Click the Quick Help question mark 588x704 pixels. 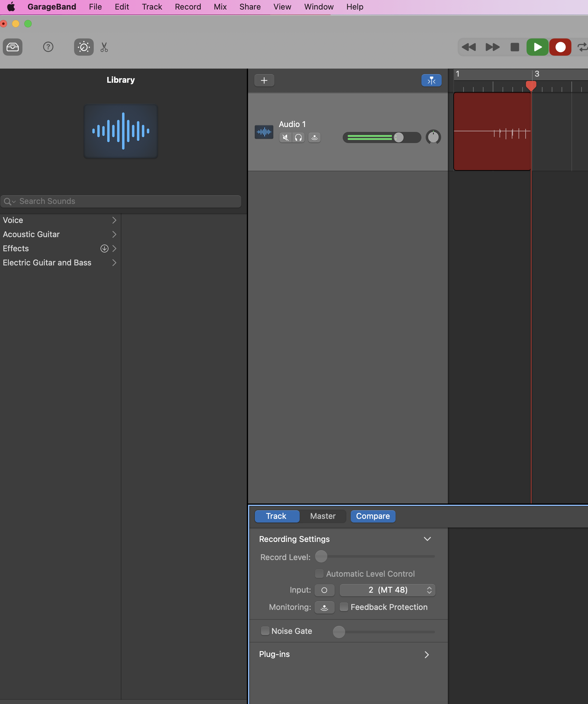coord(48,47)
